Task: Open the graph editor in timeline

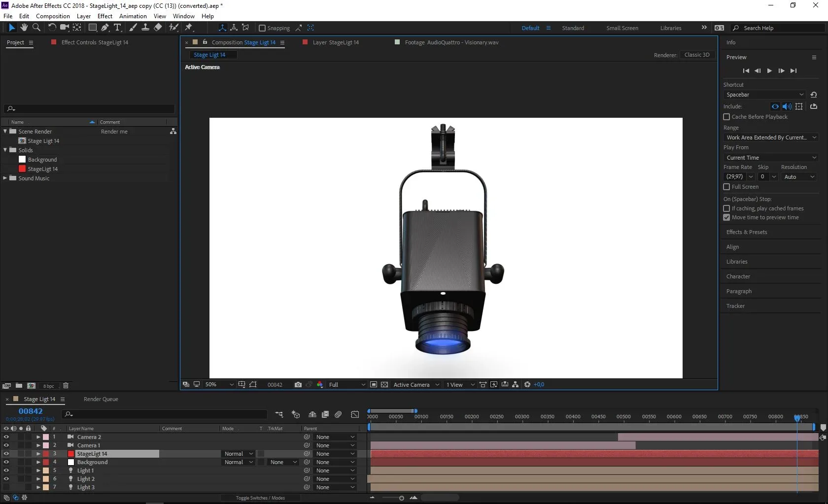Action: (x=355, y=414)
